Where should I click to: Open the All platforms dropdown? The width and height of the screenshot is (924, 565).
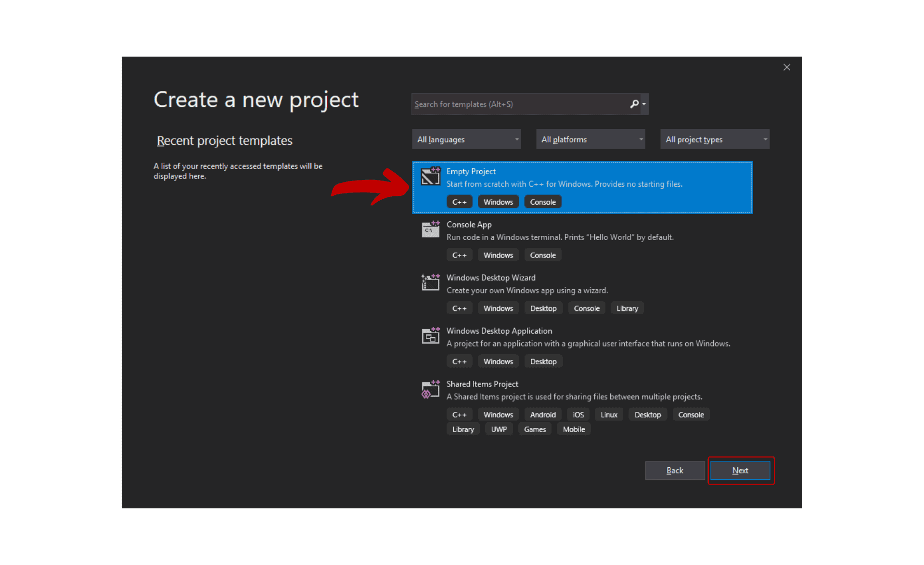pyautogui.click(x=590, y=139)
